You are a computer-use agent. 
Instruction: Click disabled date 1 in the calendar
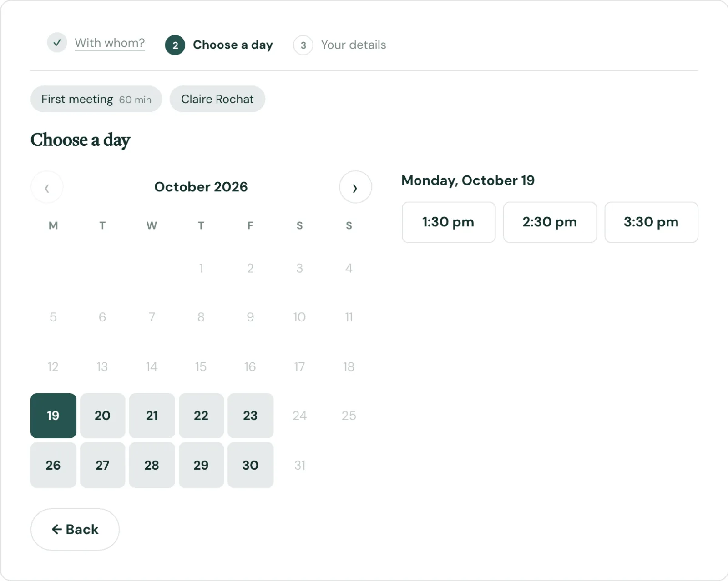201,268
